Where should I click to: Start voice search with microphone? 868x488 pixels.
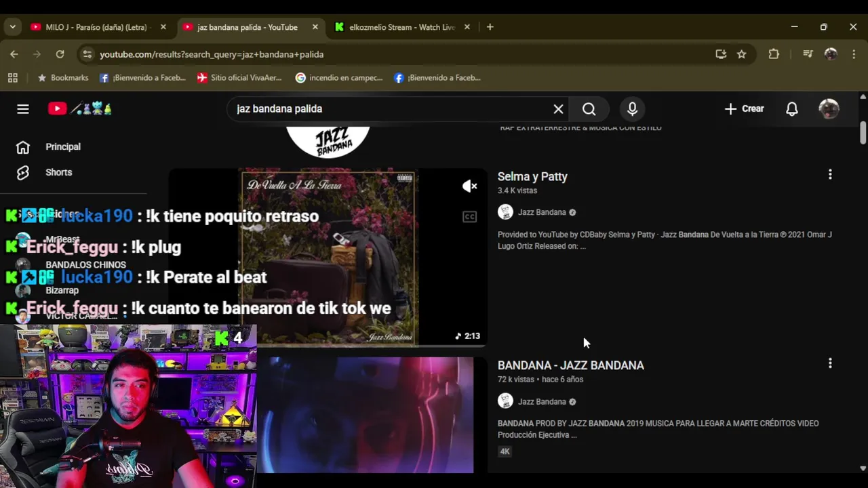632,109
